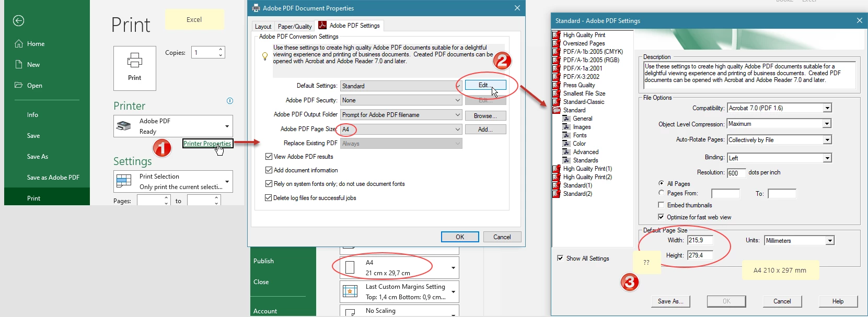Screen dimensions: 868x317
Task: Toggle Delete log files for successful jobs
Action: tap(269, 198)
